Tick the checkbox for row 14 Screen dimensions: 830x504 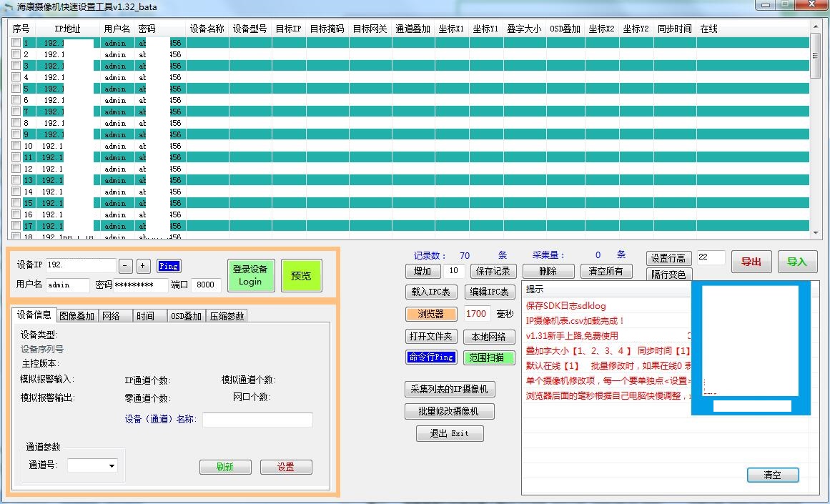[x=16, y=192]
